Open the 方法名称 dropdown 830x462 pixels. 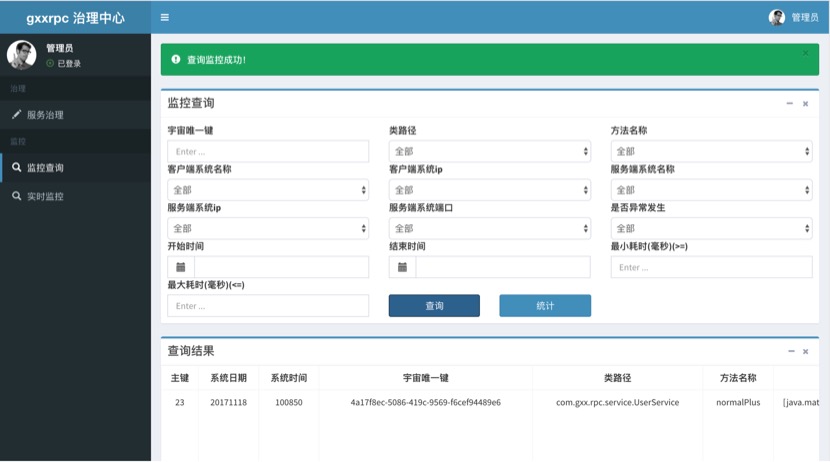(x=711, y=151)
